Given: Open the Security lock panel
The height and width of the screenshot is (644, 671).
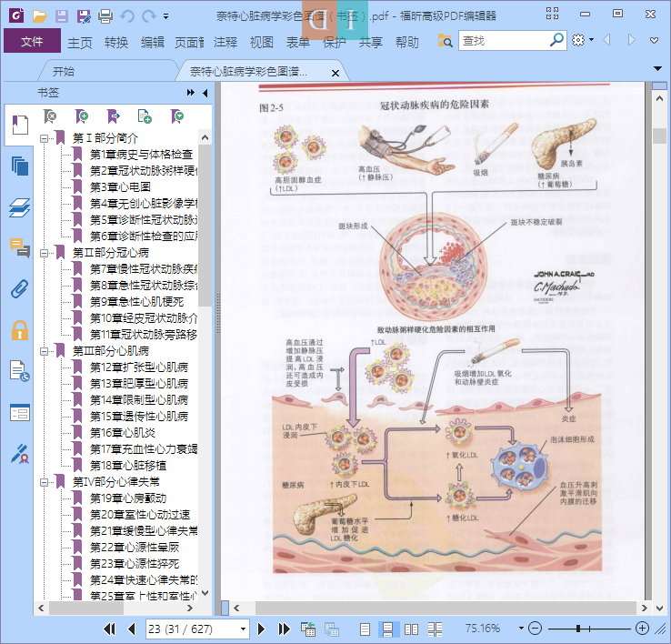Looking at the screenshot, I should coord(20,330).
